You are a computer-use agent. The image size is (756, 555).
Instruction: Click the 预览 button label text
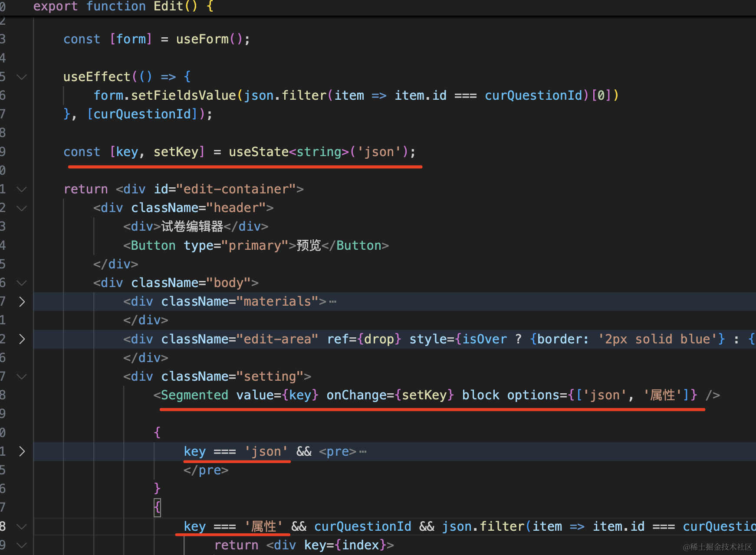(x=309, y=245)
